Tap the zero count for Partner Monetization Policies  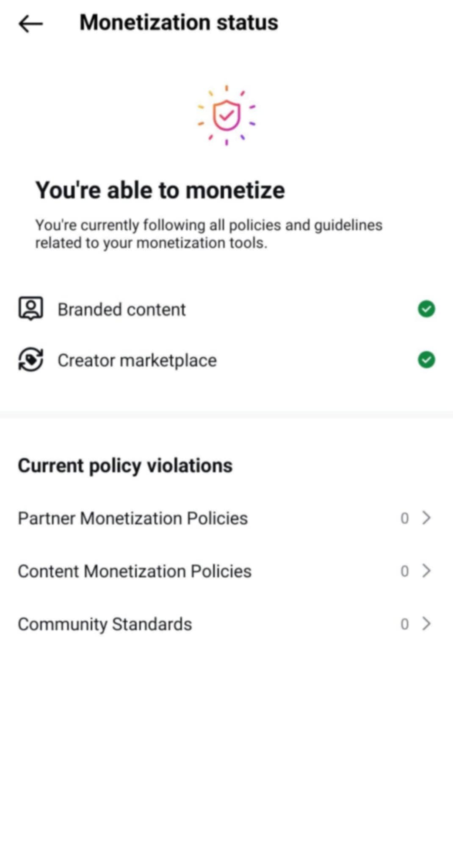(x=405, y=518)
